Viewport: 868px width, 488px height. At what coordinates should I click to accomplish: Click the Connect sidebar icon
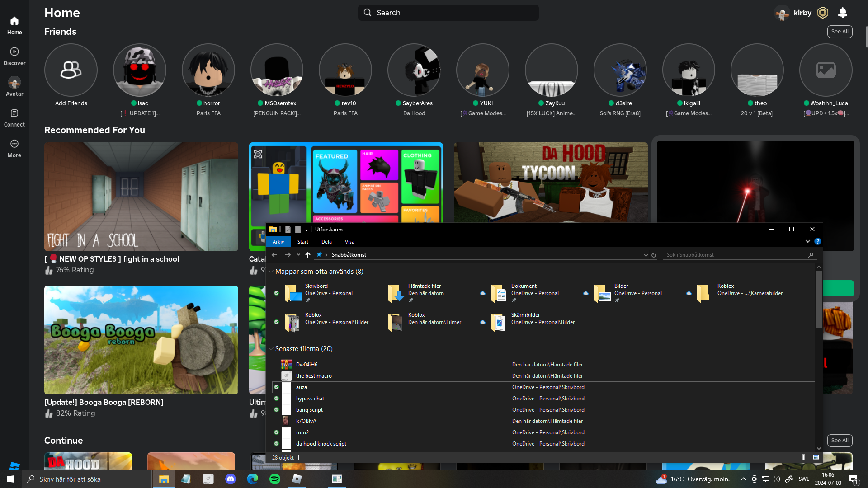click(14, 113)
